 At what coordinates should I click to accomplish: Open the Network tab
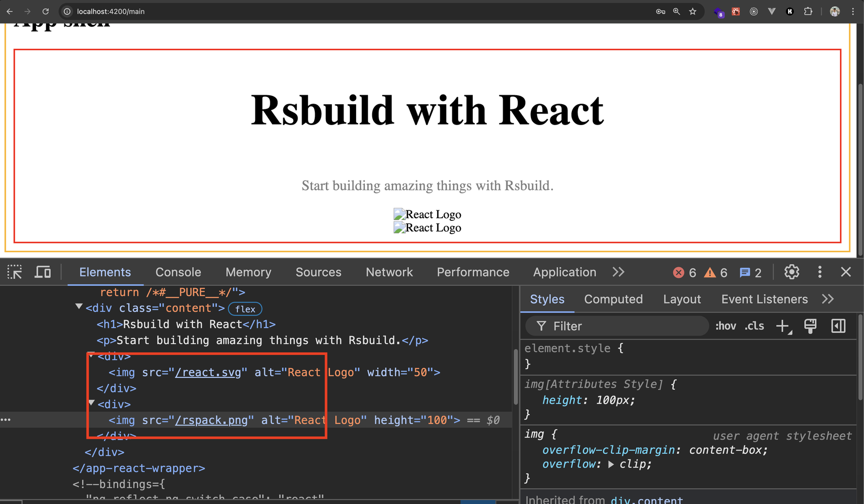[x=389, y=272]
